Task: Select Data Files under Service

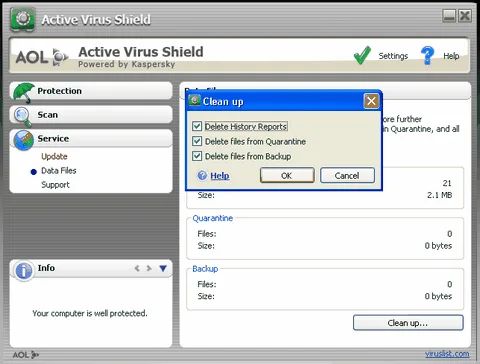Action: [x=59, y=171]
